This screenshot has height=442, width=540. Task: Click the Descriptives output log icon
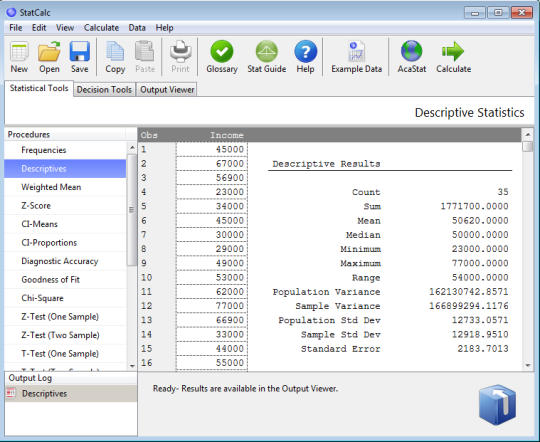click(x=11, y=393)
